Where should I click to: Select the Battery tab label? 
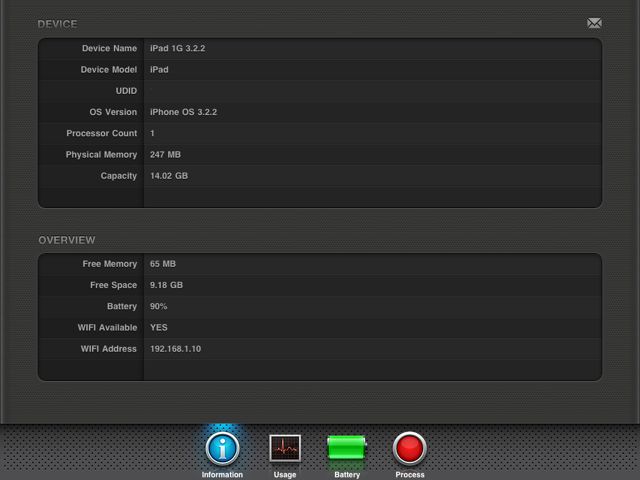(x=347, y=475)
